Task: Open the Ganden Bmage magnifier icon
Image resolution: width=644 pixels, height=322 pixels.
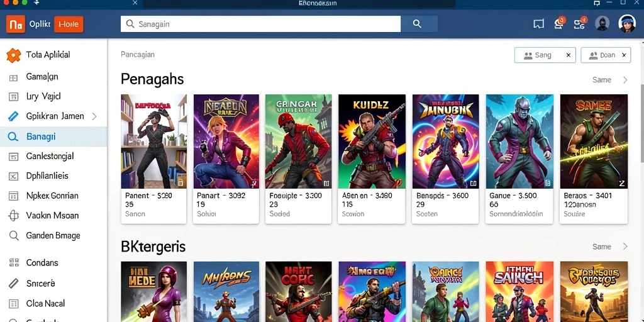Action: click(14, 236)
